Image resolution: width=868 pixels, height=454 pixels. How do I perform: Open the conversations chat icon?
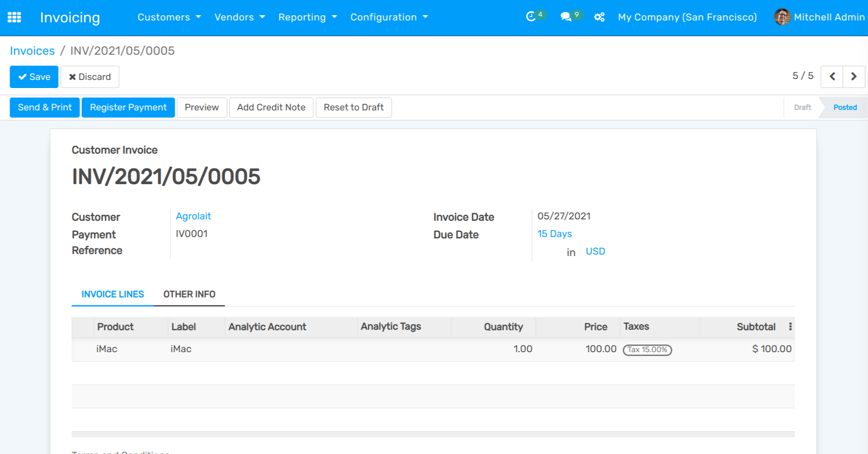566,17
